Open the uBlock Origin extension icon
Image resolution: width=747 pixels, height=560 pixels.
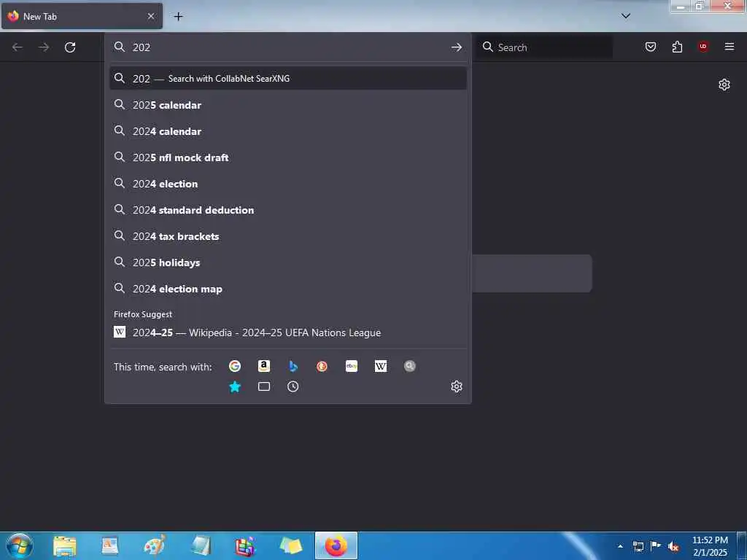coord(703,47)
